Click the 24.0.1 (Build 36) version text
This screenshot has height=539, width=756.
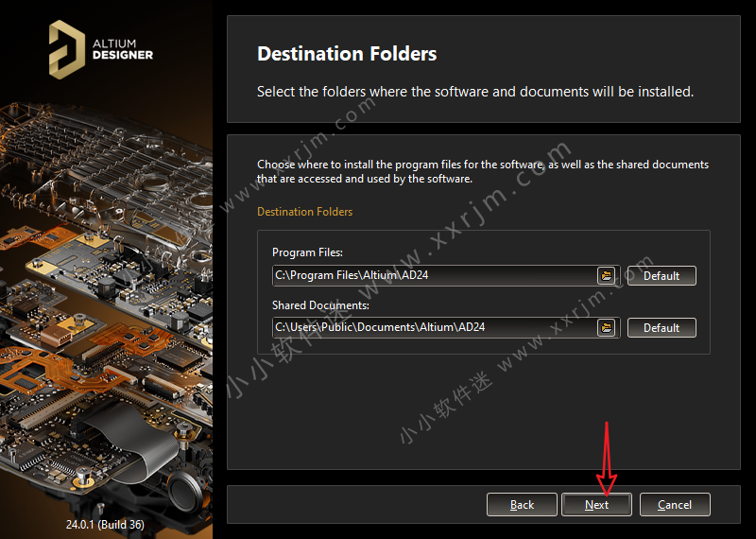[x=106, y=523]
